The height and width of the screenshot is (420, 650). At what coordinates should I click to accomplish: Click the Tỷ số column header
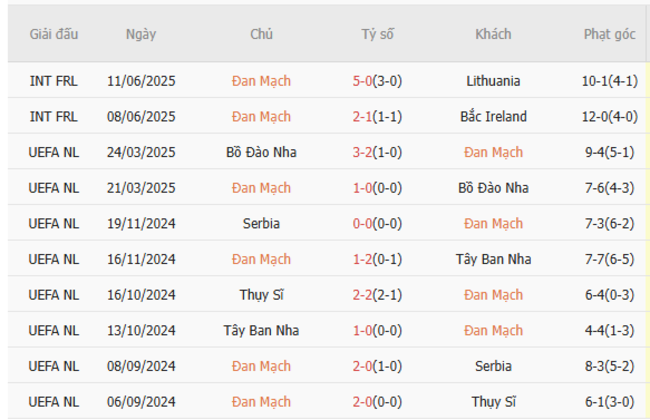[x=378, y=34]
